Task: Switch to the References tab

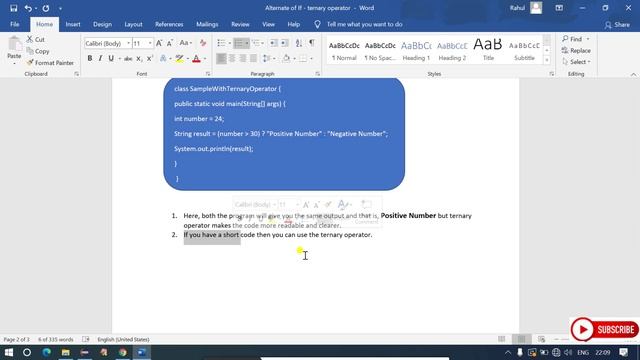Action: click(169, 24)
